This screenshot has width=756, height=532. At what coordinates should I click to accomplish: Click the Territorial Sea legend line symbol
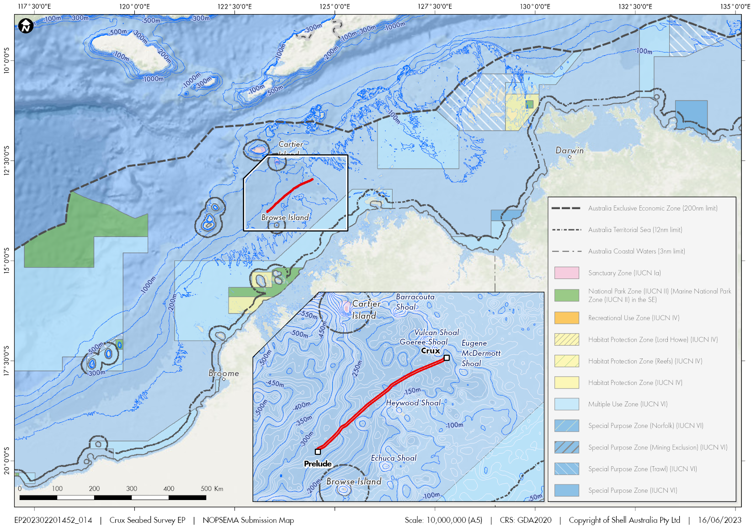(566, 230)
